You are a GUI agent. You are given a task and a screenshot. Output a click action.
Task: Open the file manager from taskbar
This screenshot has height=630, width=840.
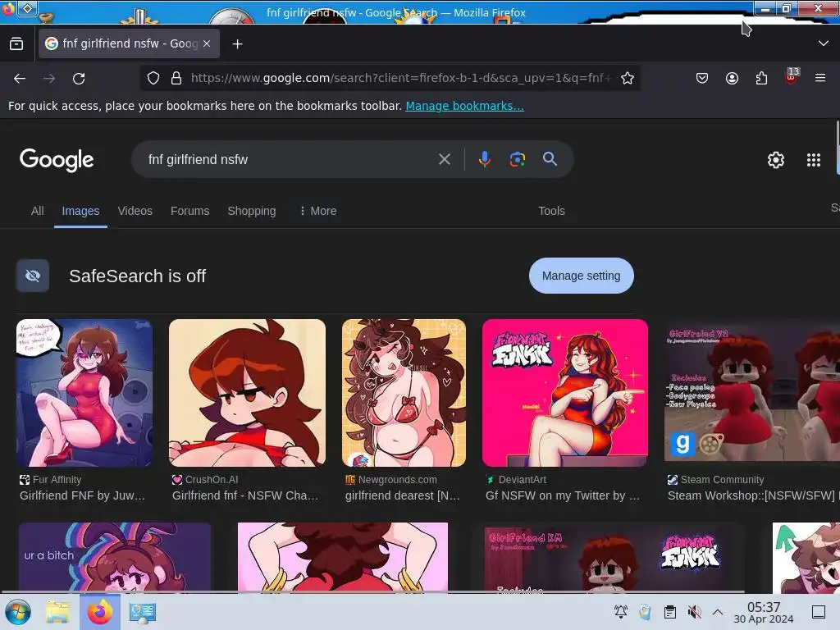tap(57, 612)
